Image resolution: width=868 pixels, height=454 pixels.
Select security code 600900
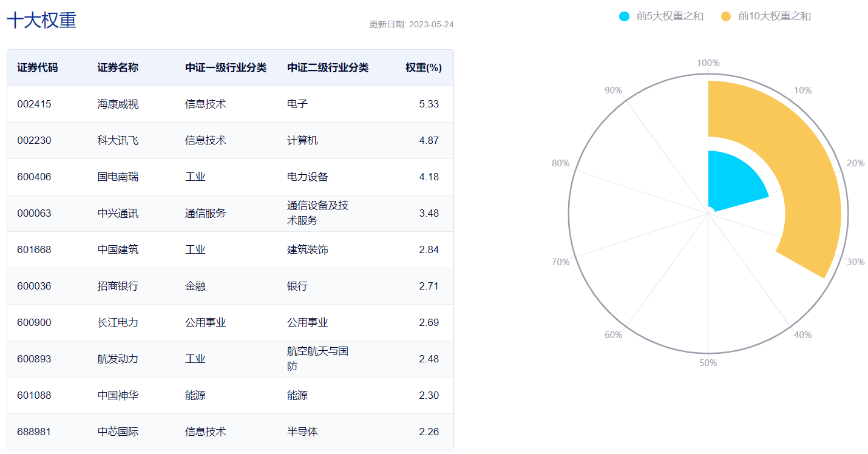pos(34,323)
